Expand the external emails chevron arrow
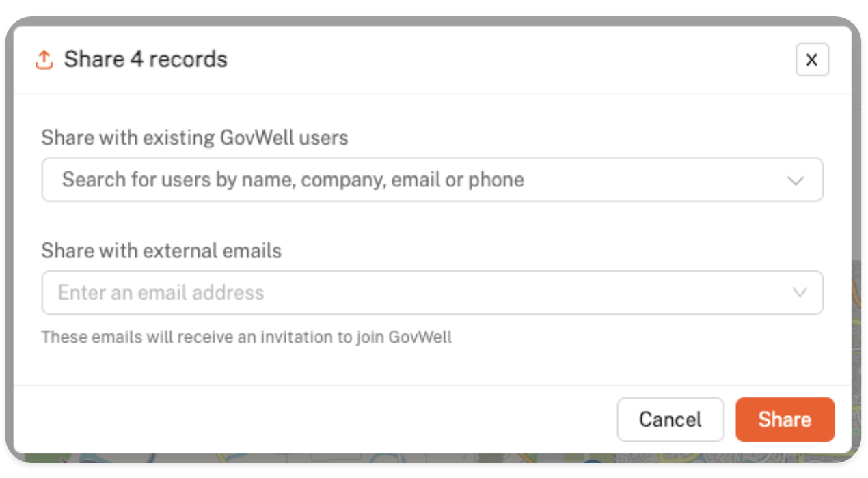 tap(799, 293)
